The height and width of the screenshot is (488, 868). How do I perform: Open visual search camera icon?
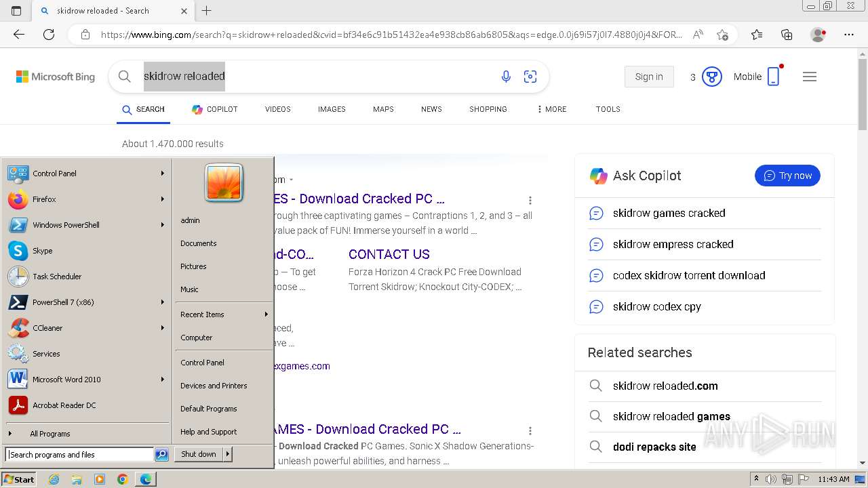530,77
